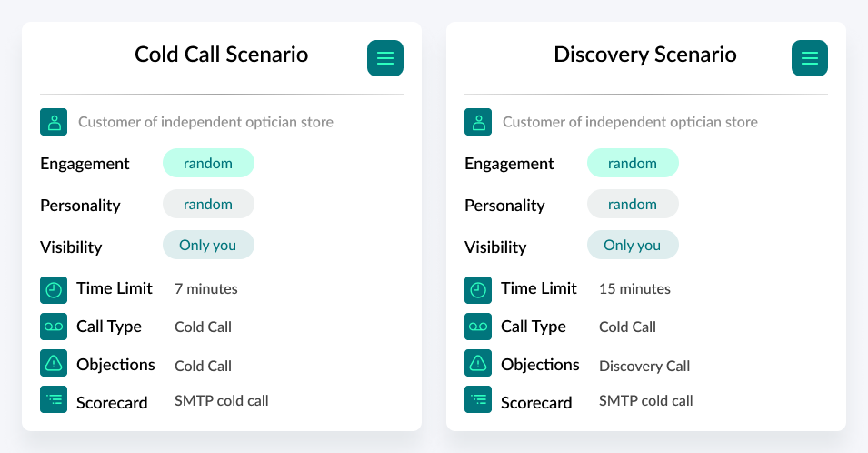Image resolution: width=868 pixels, height=453 pixels.
Task: Click Only you visibility pill in Cold Call card
Action: pos(208,245)
